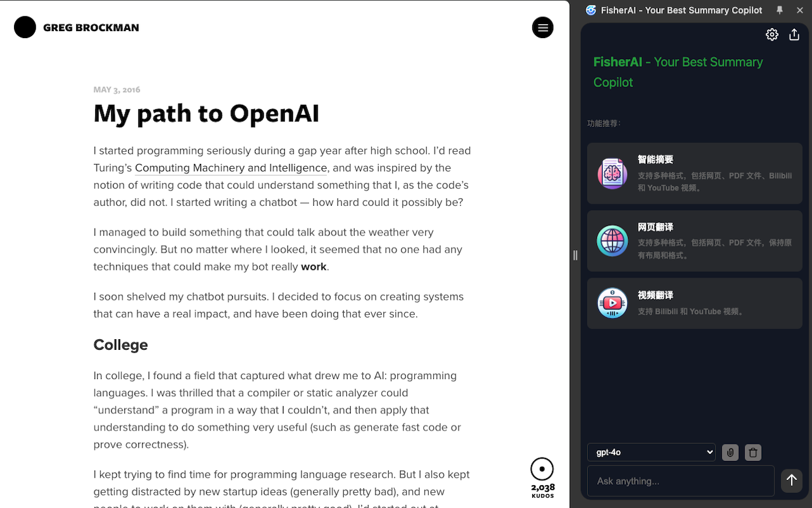Open the site hamburger navigation menu

tap(542, 27)
